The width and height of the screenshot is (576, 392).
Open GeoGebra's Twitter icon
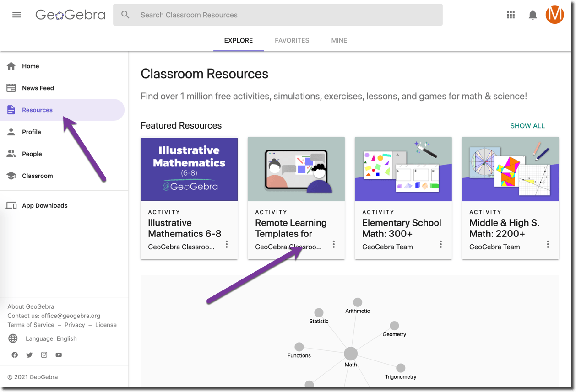pos(29,355)
